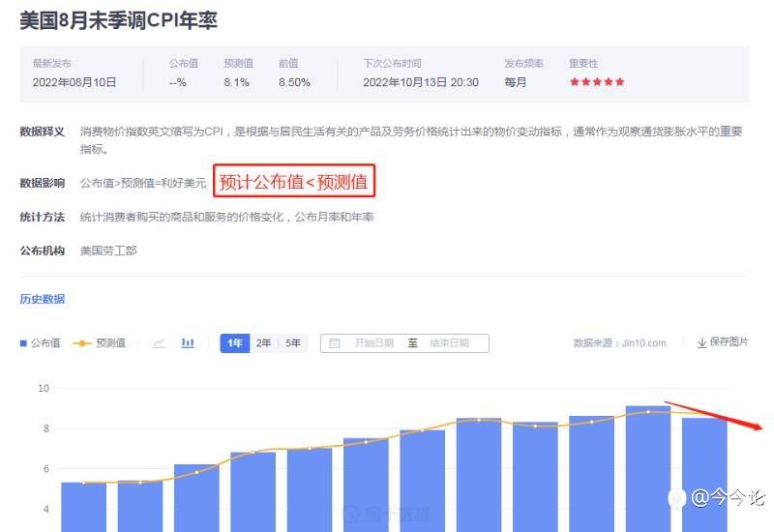Click the 开始日期 start date field
The width and height of the screenshot is (774, 532).
(374, 343)
